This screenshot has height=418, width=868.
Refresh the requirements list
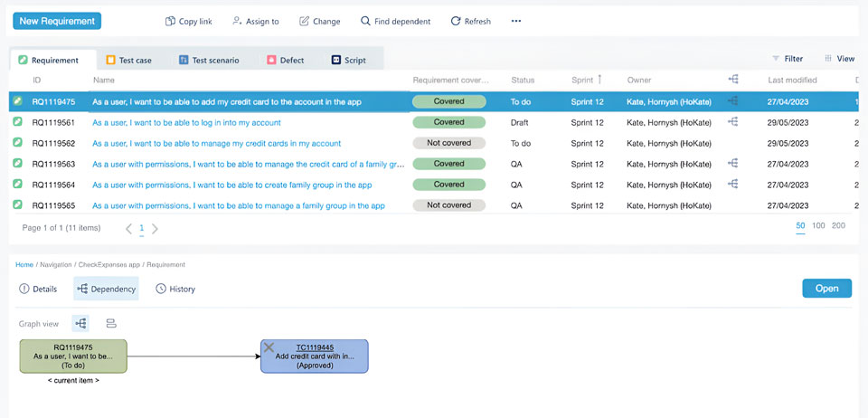455,21
